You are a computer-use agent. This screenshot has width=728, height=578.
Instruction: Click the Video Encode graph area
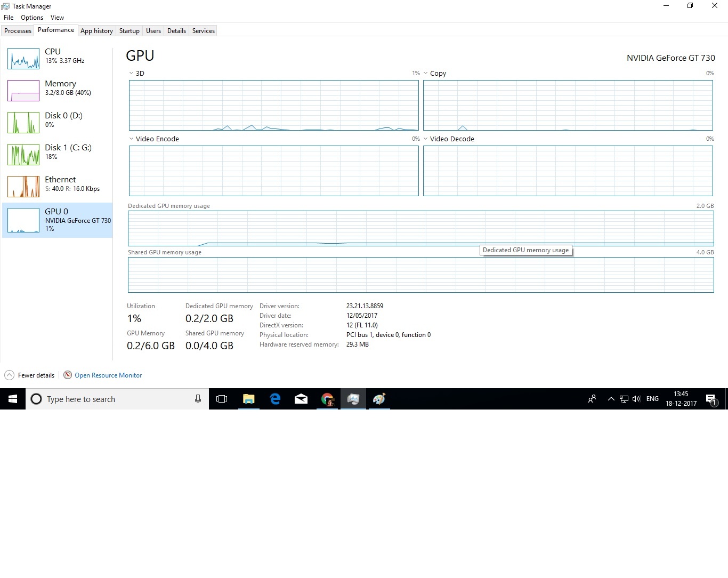click(273, 171)
